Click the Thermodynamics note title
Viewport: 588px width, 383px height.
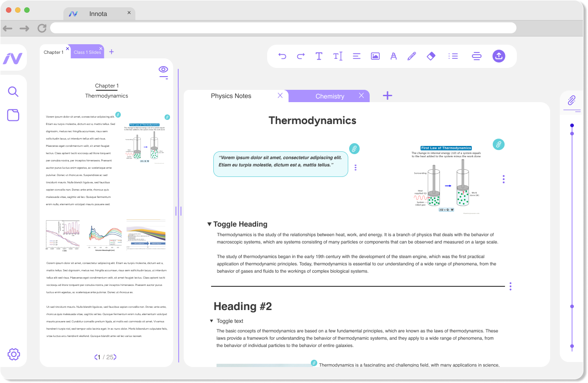click(312, 120)
